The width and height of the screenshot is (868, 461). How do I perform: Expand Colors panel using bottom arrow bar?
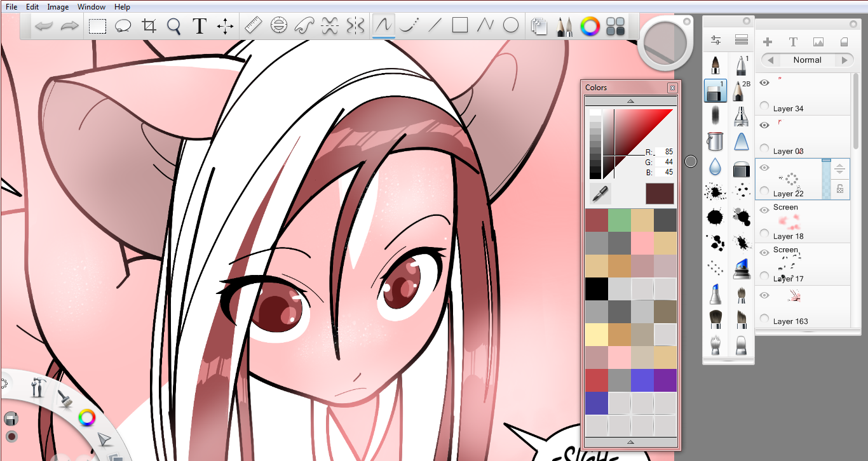(x=630, y=442)
